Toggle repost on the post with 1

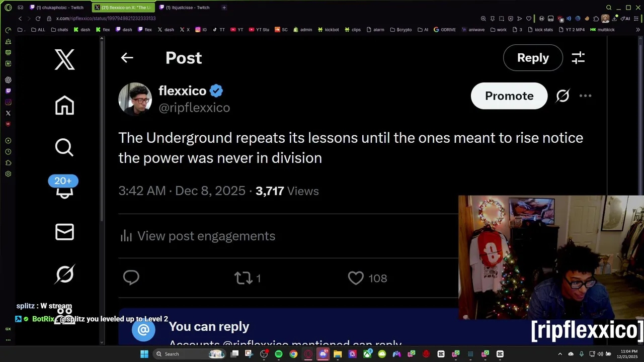[243, 278]
